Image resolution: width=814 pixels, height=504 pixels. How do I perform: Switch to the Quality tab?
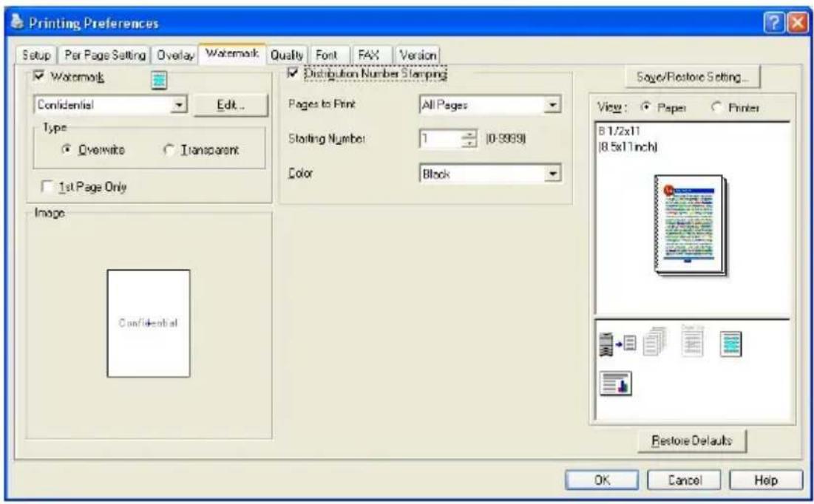286,55
